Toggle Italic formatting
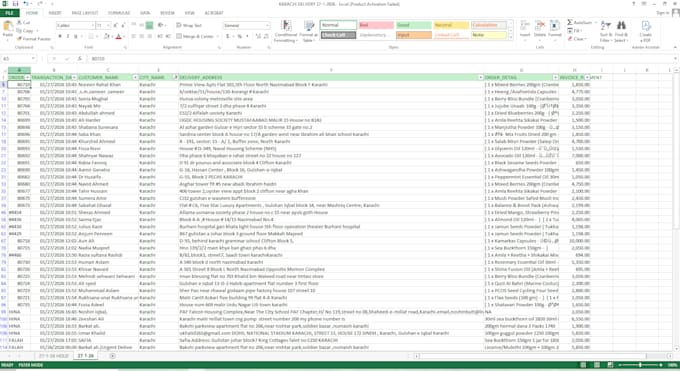 [x=68, y=36]
